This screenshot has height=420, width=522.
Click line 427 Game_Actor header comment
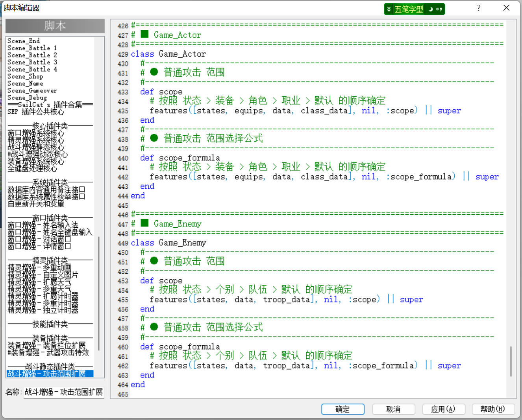point(166,35)
